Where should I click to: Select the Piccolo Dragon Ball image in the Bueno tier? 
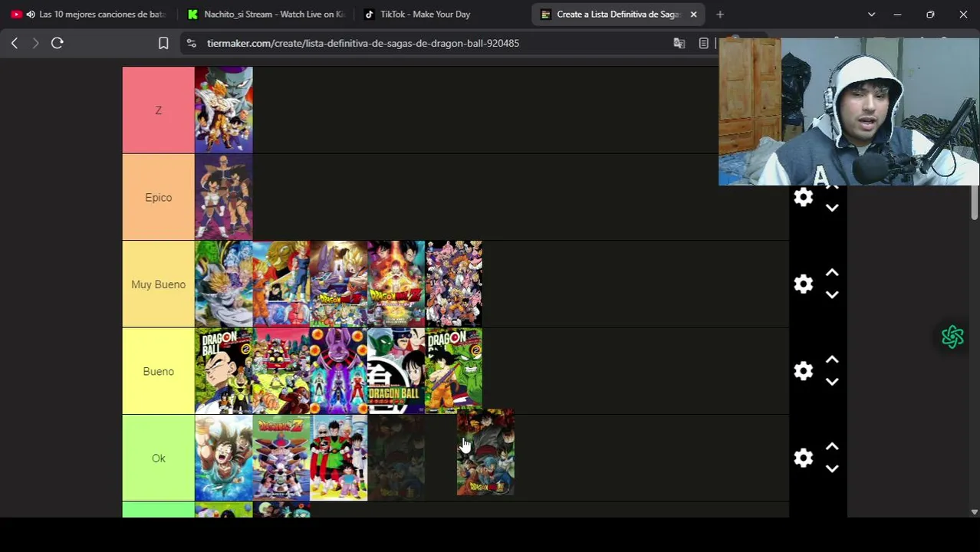click(454, 371)
